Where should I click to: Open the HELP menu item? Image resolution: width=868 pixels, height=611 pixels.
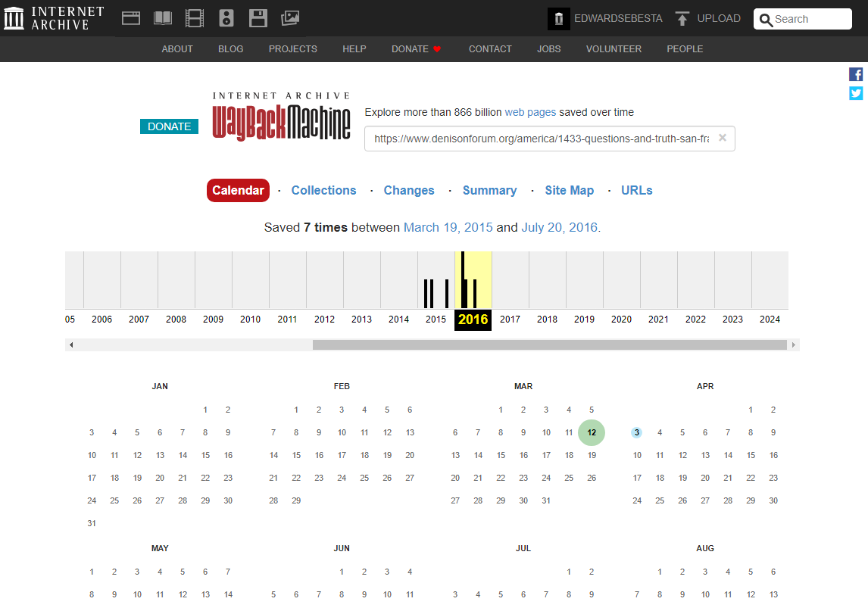(354, 49)
